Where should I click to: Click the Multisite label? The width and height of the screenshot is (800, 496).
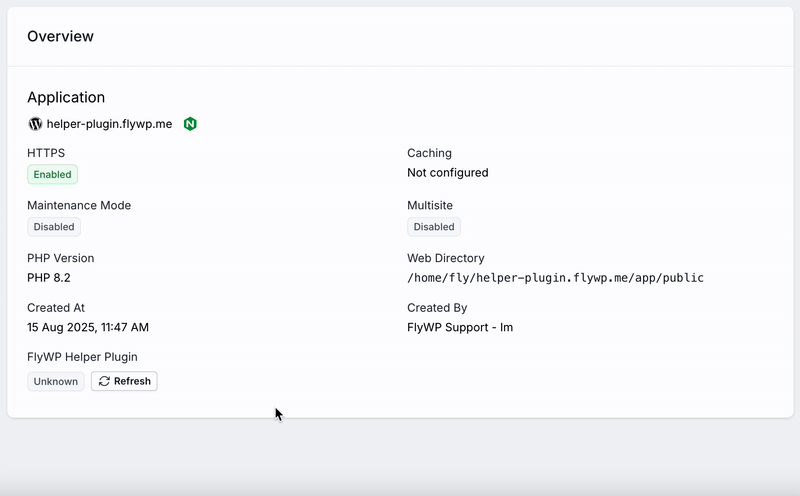click(x=430, y=205)
